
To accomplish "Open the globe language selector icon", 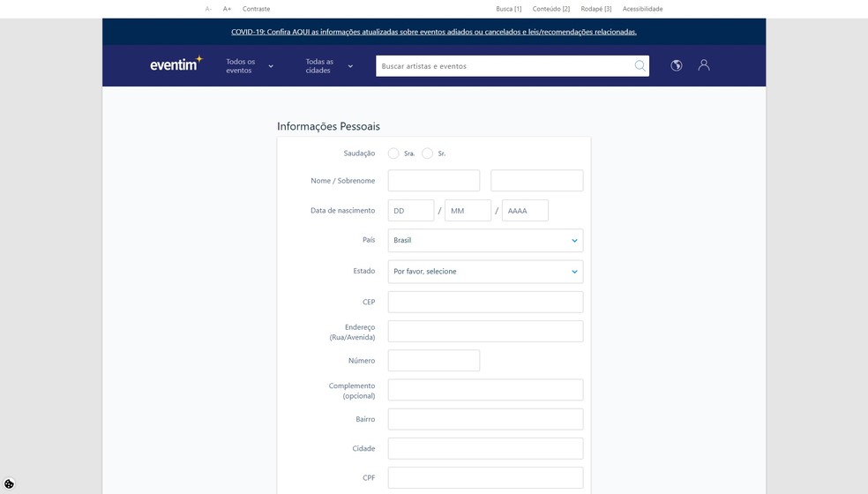I will point(677,65).
